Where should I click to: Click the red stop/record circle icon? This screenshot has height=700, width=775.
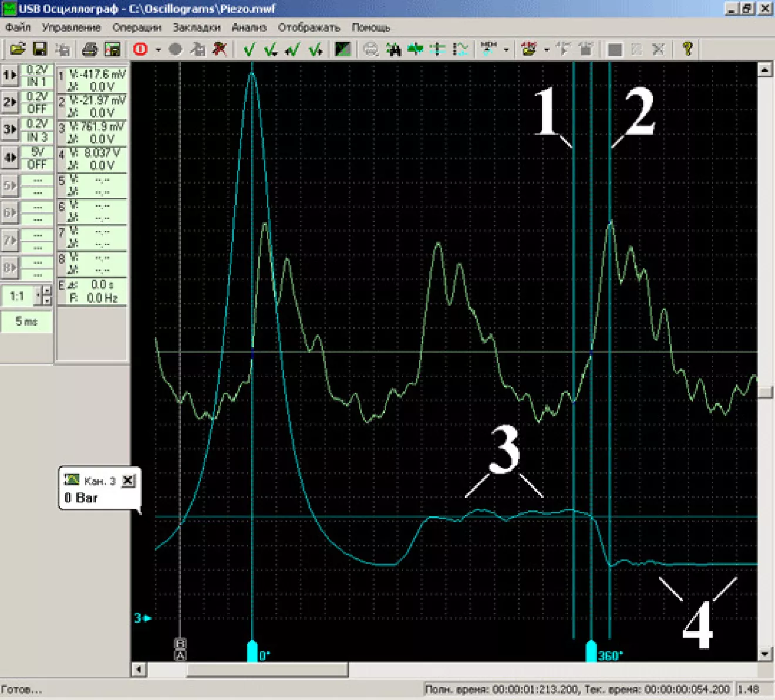pyautogui.click(x=140, y=49)
